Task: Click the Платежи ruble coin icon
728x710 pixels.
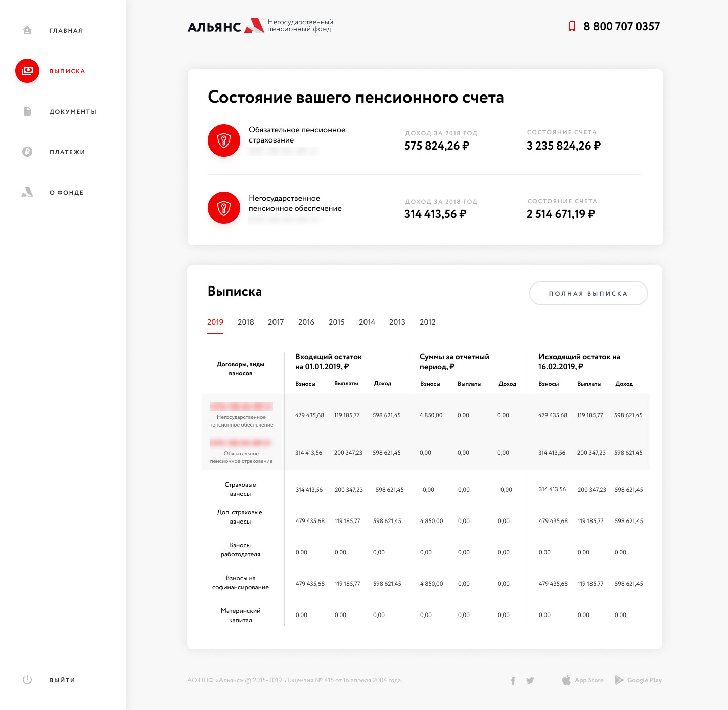Action: coord(27,152)
